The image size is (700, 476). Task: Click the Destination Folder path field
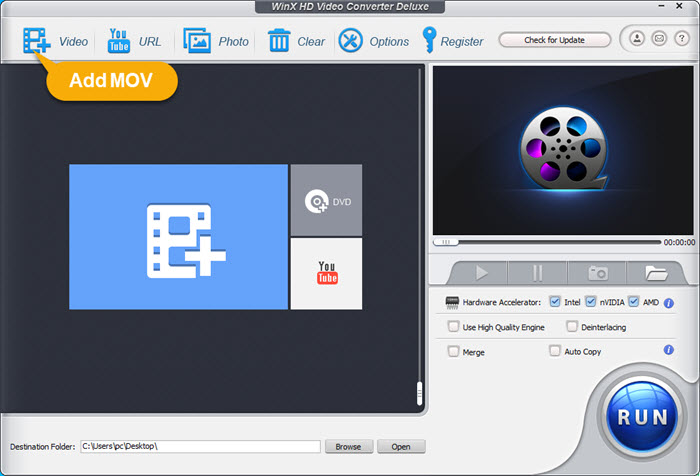[x=200, y=446]
